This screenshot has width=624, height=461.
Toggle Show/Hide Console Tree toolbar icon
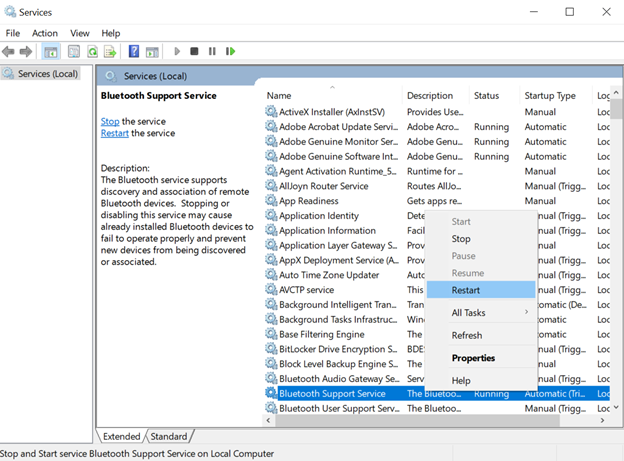[x=51, y=51]
